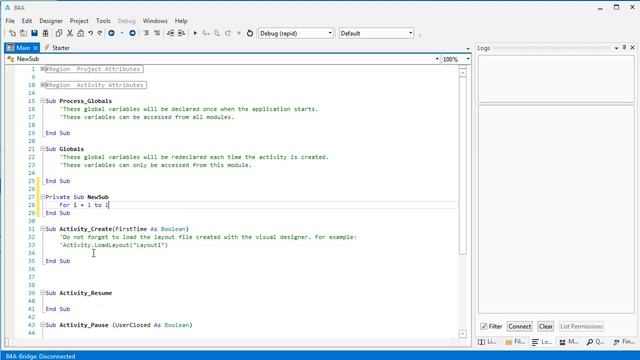Toggle the Filter checkbox in Logs
This screenshot has height=360, width=640.
pyautogui.click(x=484, y=326)
